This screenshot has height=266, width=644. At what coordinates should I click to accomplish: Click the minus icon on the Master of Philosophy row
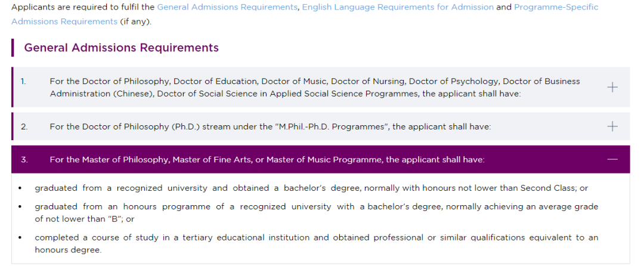[612, 159]
